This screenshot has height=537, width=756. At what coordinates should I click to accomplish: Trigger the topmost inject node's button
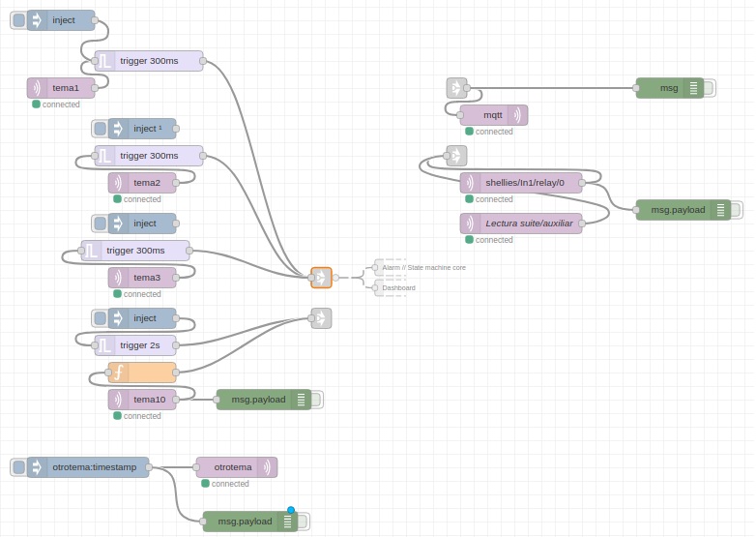(18, 20)
